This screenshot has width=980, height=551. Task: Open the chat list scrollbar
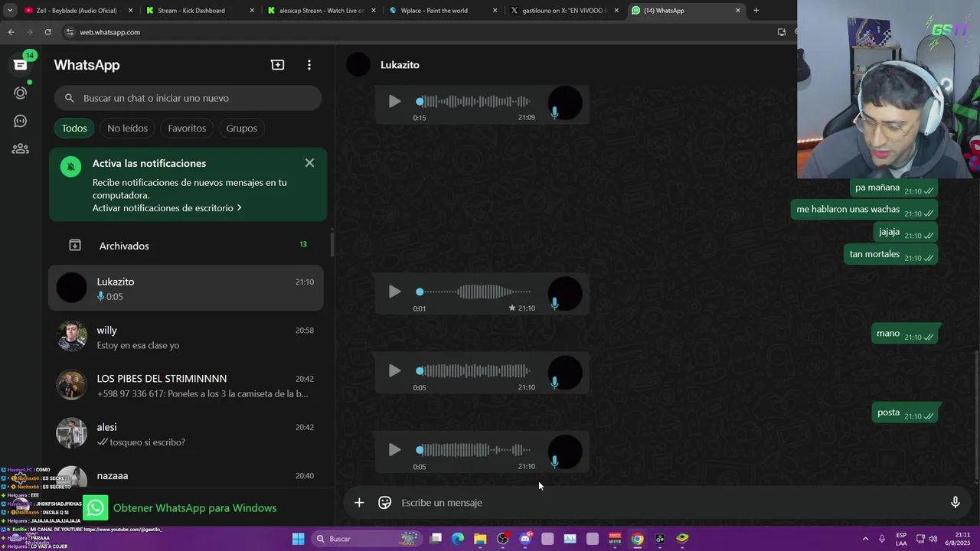[x=332, y=244]
